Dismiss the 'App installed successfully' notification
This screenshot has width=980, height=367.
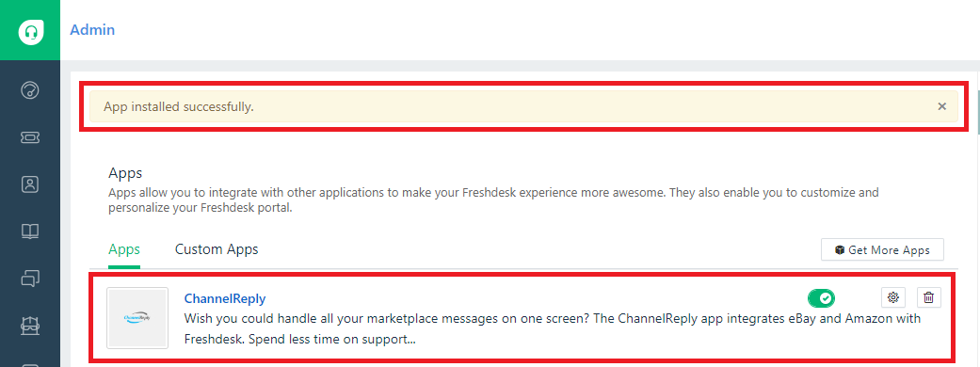click(x=942, y=106)
